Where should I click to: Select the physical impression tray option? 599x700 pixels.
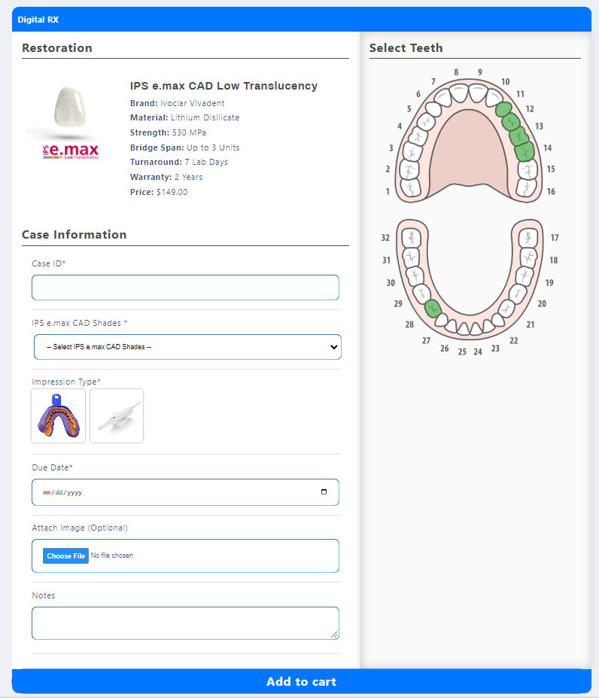tap(58, 415)
